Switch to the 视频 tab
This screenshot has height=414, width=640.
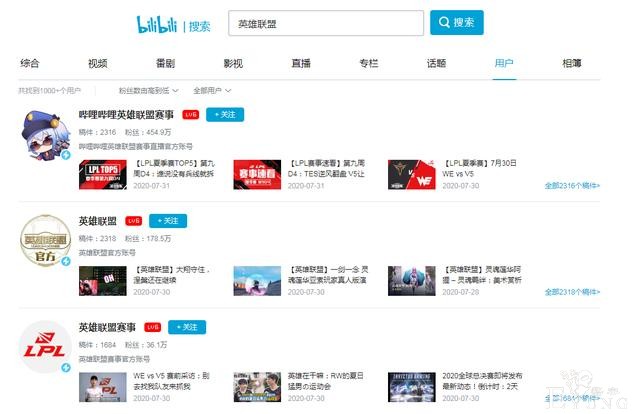click(x=98, y=63)
